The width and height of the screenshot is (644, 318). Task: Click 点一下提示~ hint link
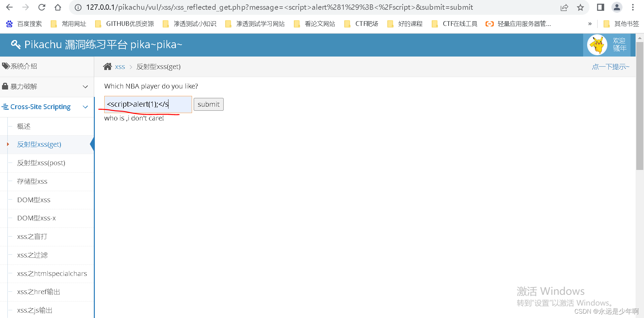pos(611,67)
